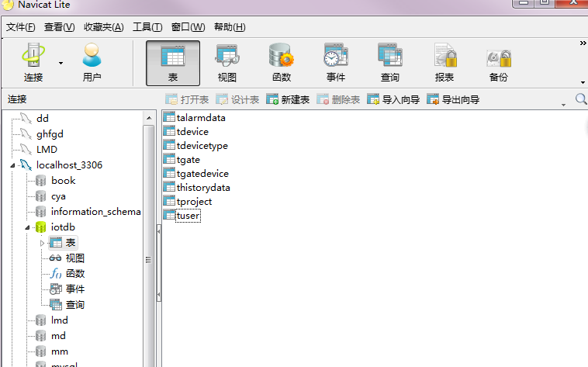Viewport: 588px width, 367px height.
Task: Click 新建表 (New Table) button
Action: pos(288,99)
